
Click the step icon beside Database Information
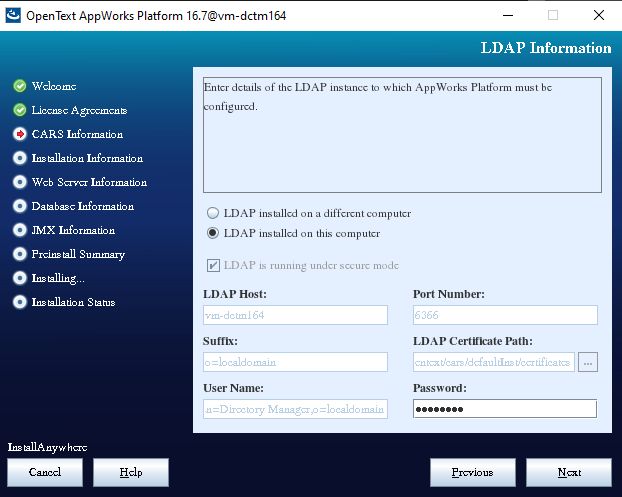(x=20, y=206)
